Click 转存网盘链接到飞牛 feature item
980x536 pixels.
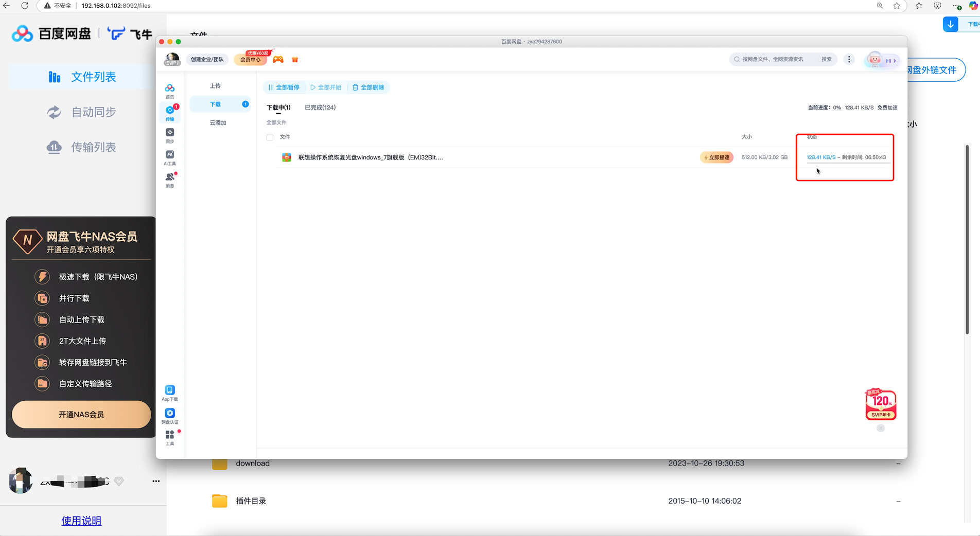pos(81,363)
